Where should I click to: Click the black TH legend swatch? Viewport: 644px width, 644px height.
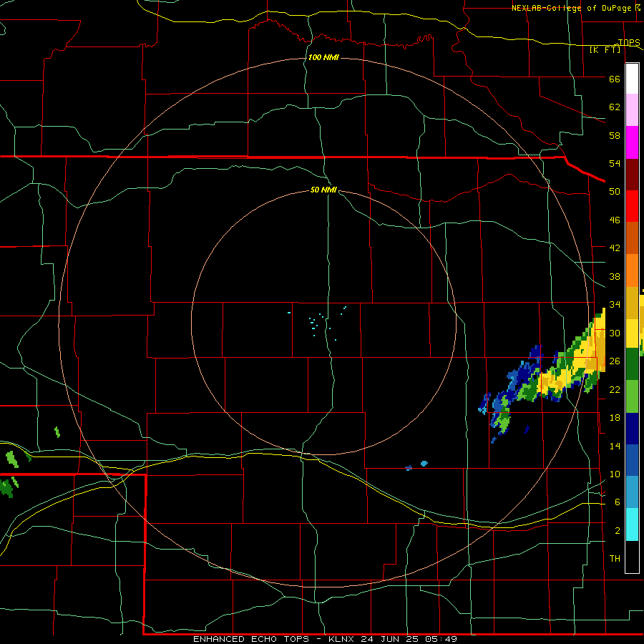[x=632, y=556]
